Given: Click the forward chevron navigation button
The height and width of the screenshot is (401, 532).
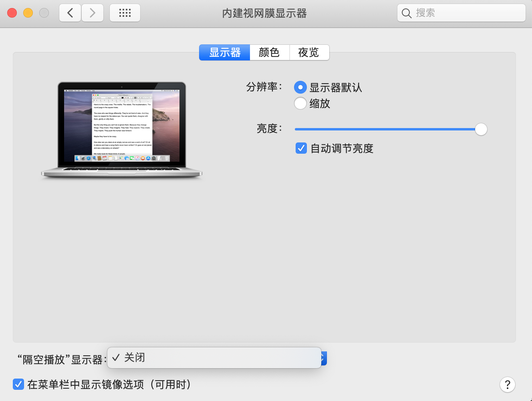Looking at the screenshot, I should tap(93, 13).
